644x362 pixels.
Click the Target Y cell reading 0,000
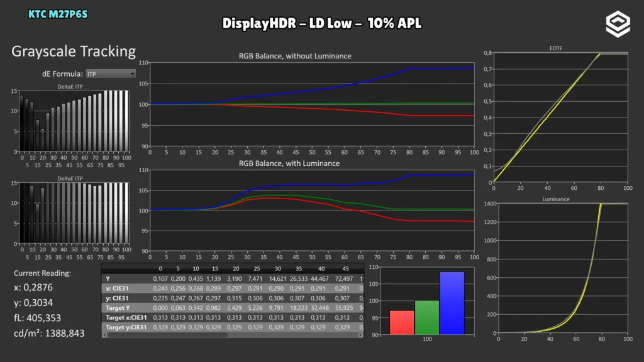160,308
